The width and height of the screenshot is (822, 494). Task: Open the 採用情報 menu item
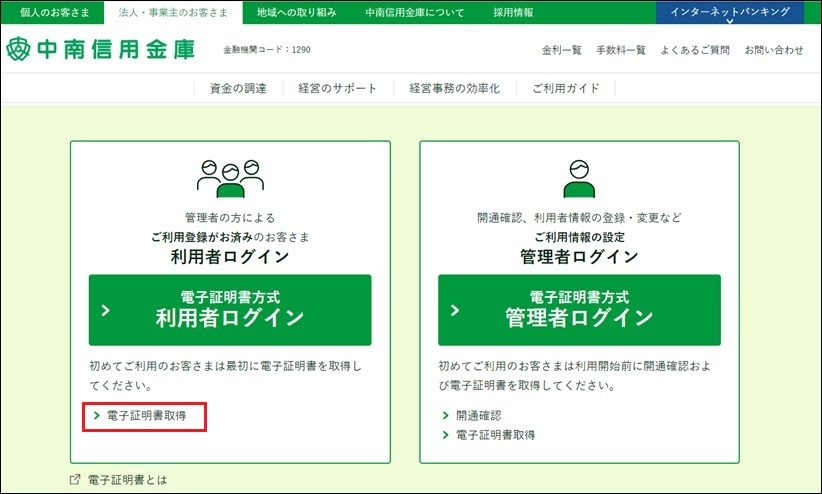point(514,12)
